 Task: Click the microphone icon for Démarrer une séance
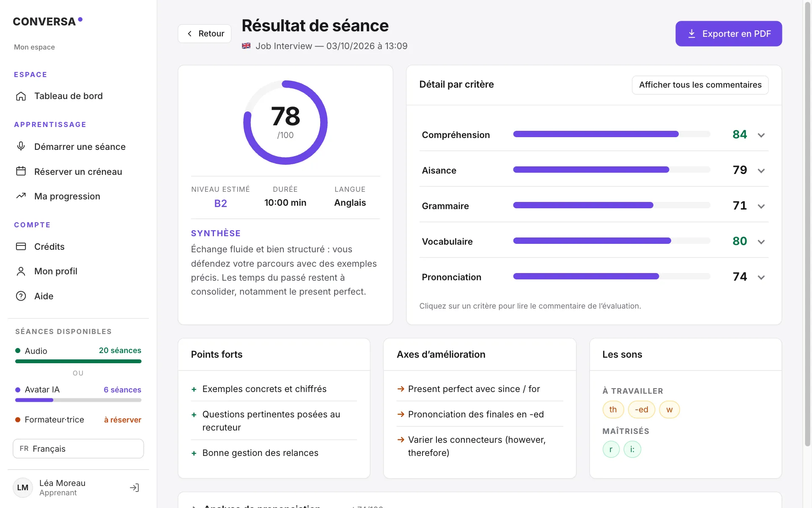coord(21,146)
